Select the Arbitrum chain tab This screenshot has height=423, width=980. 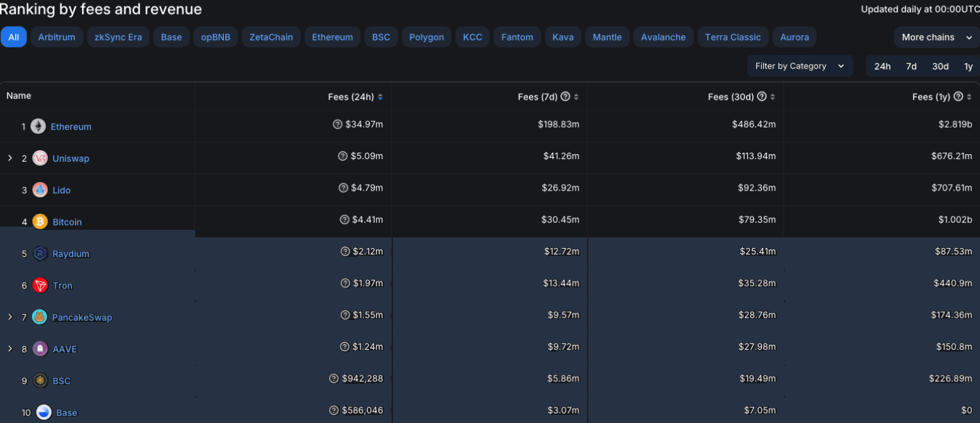pyautogui.click(x=56, y=37)
